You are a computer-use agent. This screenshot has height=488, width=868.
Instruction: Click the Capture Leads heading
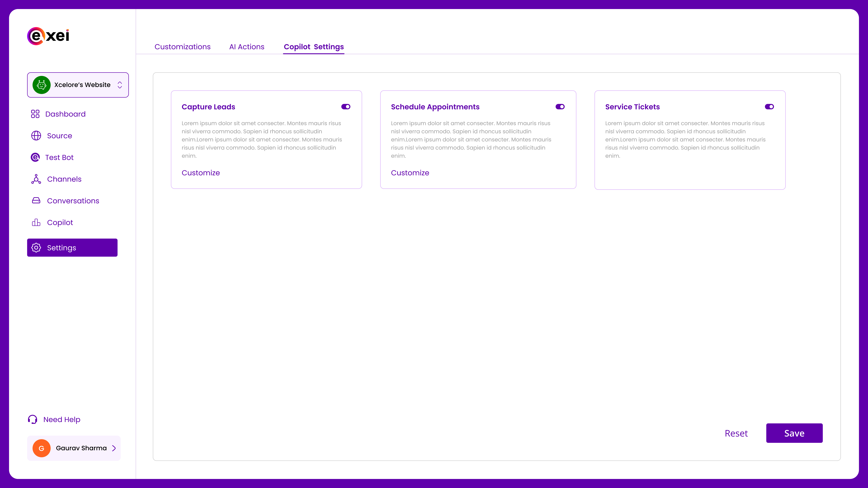point(208,107)
